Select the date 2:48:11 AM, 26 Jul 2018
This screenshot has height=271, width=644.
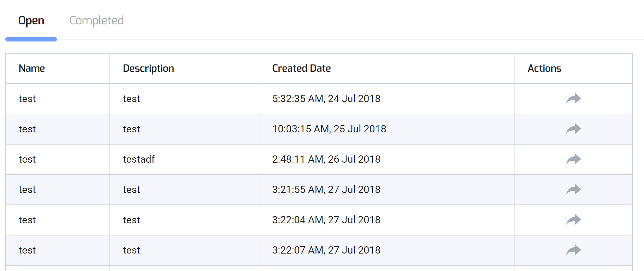point(327,159)
